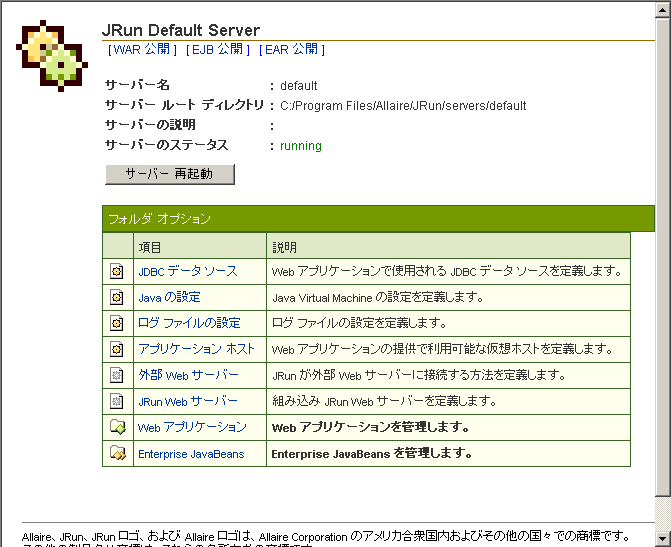
Task: Open Enterprise JavaBeans link
Action: click(x=191, y=454)
